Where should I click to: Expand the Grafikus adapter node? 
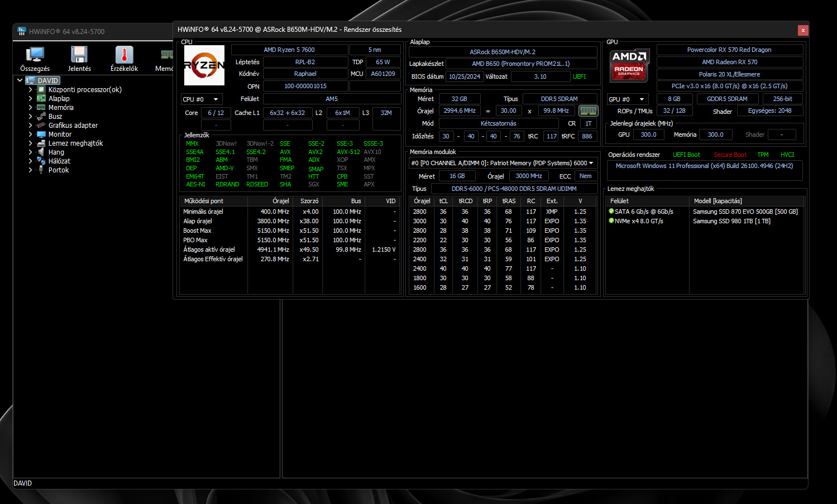pos(30,125)
